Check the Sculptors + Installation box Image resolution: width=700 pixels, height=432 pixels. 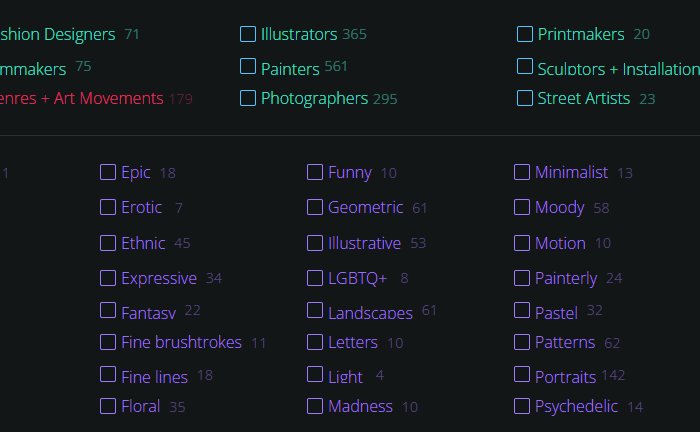pyautogui.click(x=525, y=66)
